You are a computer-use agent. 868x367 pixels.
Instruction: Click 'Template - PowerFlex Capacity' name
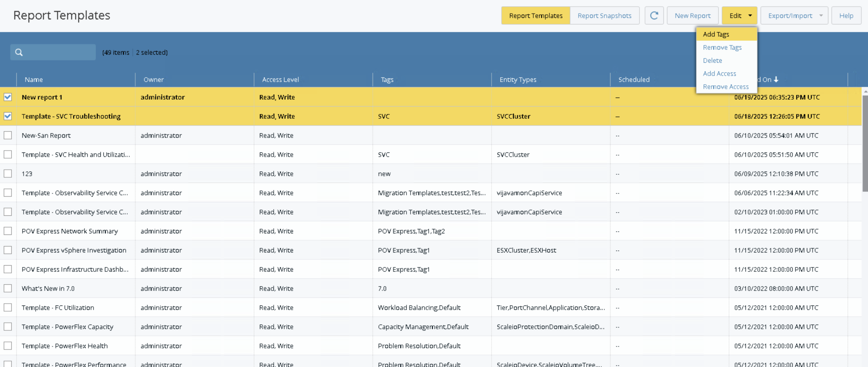tap(67, 327)
